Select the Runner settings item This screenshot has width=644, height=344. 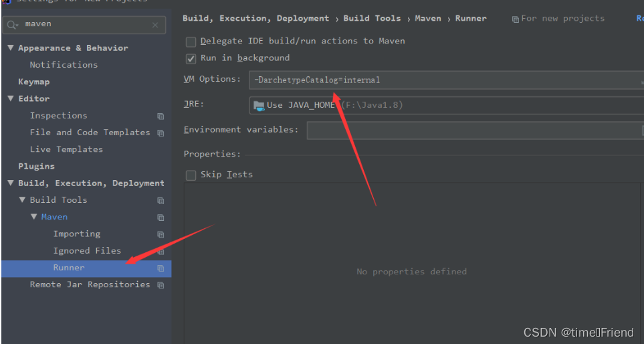(x=86, y=268)
